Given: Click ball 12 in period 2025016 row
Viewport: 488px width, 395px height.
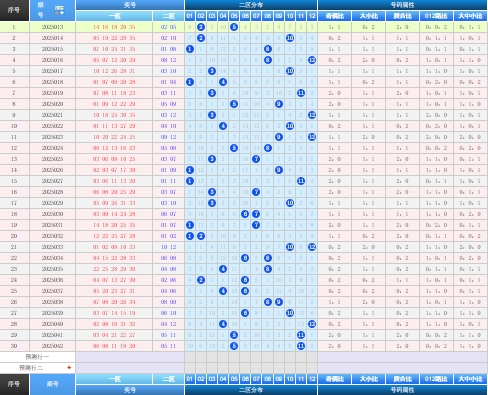Looking at the screenshot, I should click(x=312, y=60).
